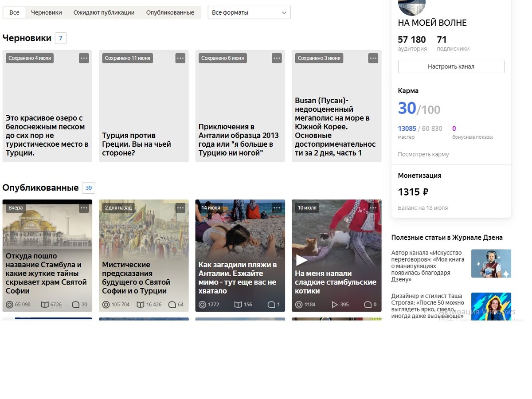Click reads book icon showing 6726

tap(44, 305)
